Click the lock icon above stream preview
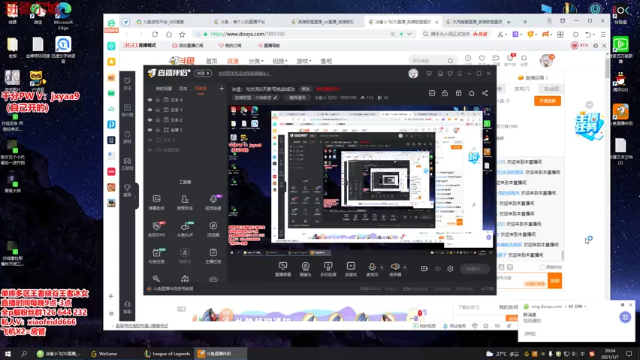This screenshot has width=640, height=360. [445, 93]
